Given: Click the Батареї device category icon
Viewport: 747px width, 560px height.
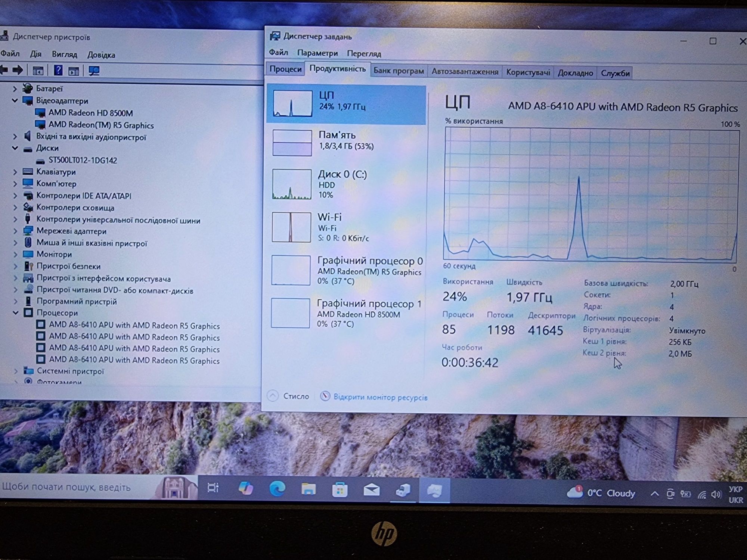Looking at the screenshot, I should coord(27,88).
